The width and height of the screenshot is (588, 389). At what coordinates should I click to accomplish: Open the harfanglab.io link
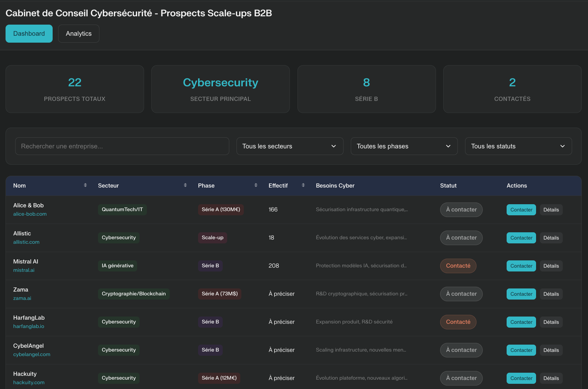(x=29, y=326)
